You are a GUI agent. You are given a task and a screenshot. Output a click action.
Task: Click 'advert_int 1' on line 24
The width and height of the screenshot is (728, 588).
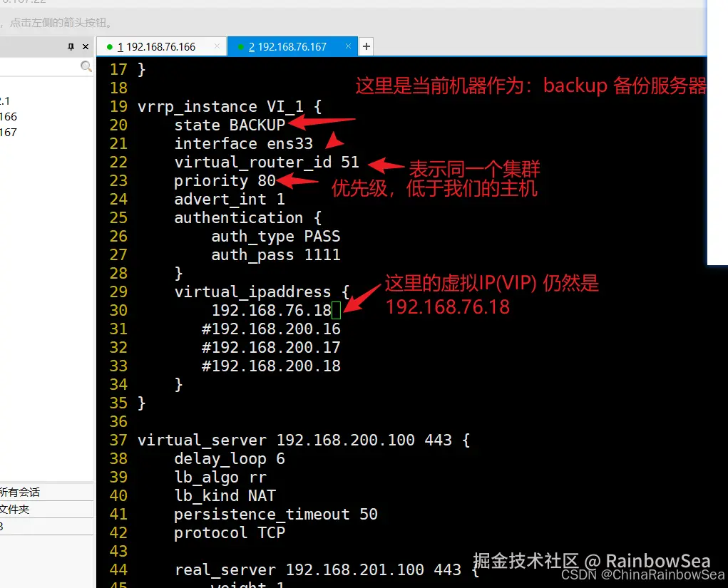point(230,199)
